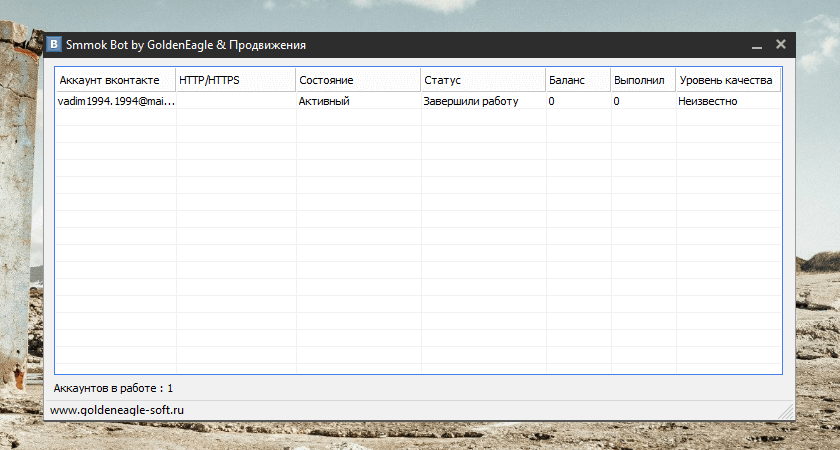Click the Статус column header

[483, 80]
